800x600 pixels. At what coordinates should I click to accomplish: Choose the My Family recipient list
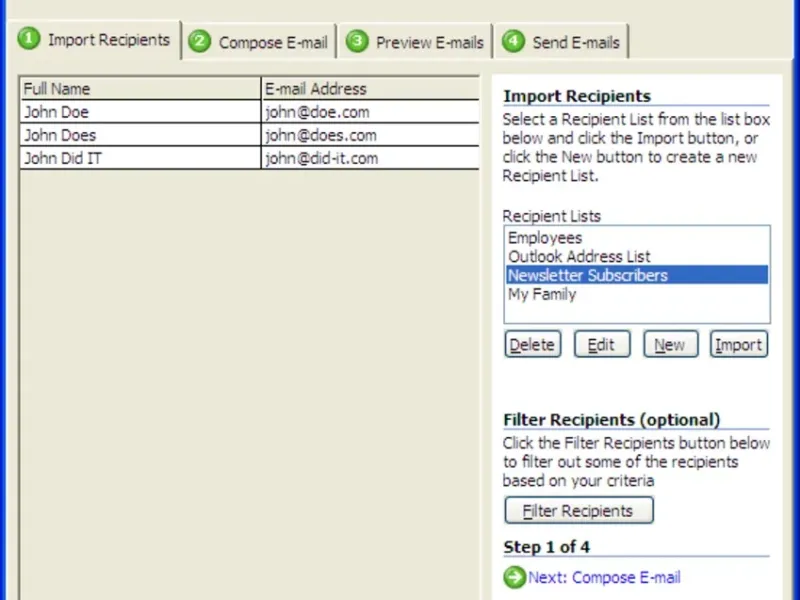click(x=637, y=294)
